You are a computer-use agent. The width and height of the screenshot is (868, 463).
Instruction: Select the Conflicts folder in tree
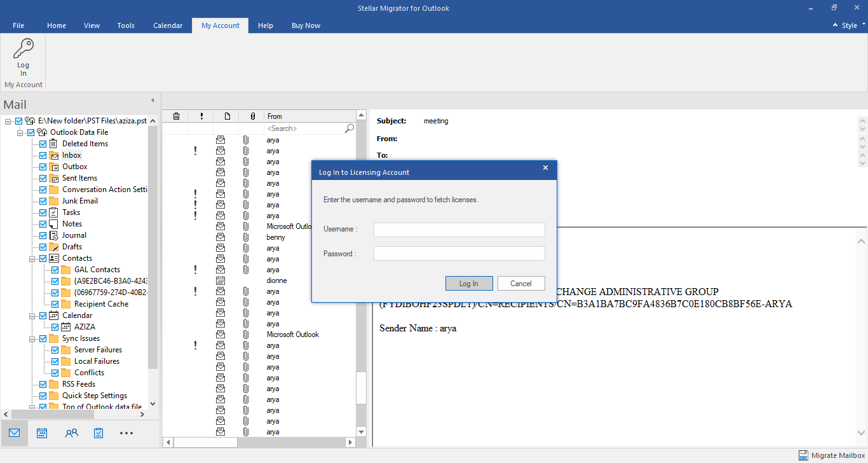point(89,373)
